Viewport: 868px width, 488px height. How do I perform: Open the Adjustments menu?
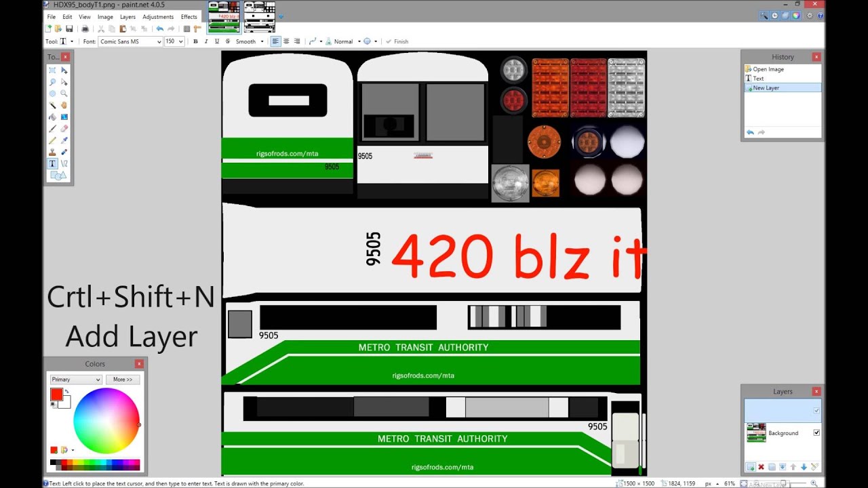[159, 16]
